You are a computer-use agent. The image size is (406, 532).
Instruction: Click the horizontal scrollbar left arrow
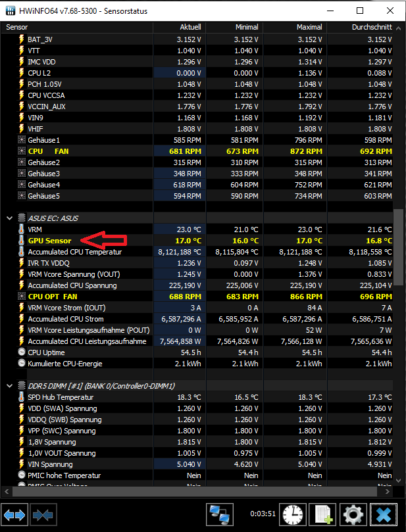point(7,491)
